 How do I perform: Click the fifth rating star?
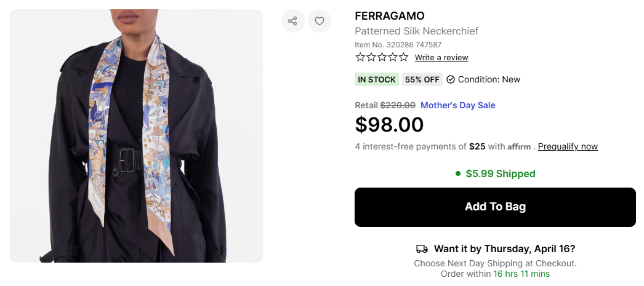coord(403,57)
